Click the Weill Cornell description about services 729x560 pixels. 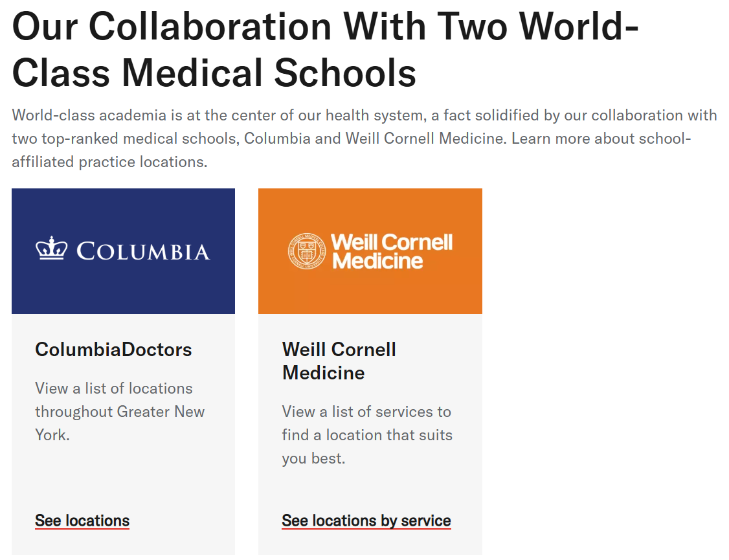367,435
